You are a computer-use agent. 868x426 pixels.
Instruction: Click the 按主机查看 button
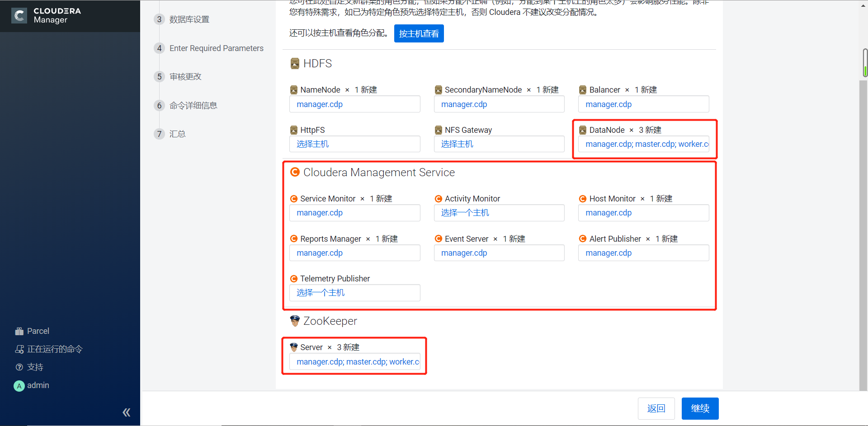419,33
